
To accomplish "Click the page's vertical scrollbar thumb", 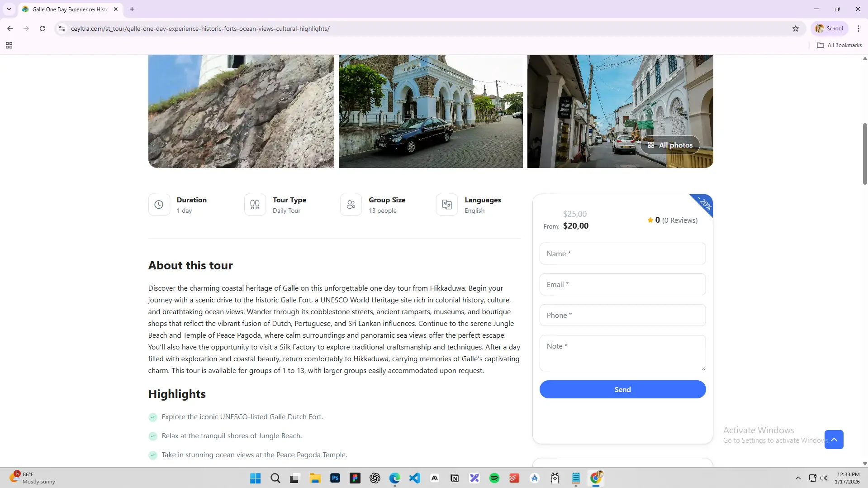I will 865,154.
